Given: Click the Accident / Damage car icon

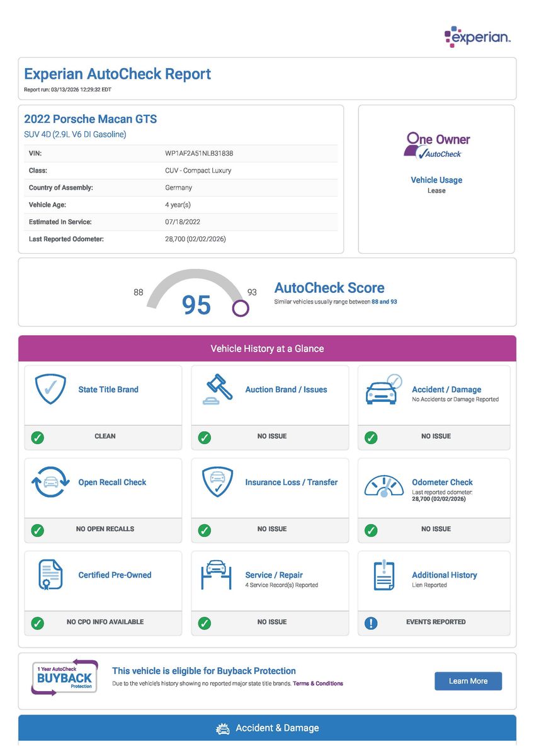Looking at the screenshot, I should click(383, 390).
